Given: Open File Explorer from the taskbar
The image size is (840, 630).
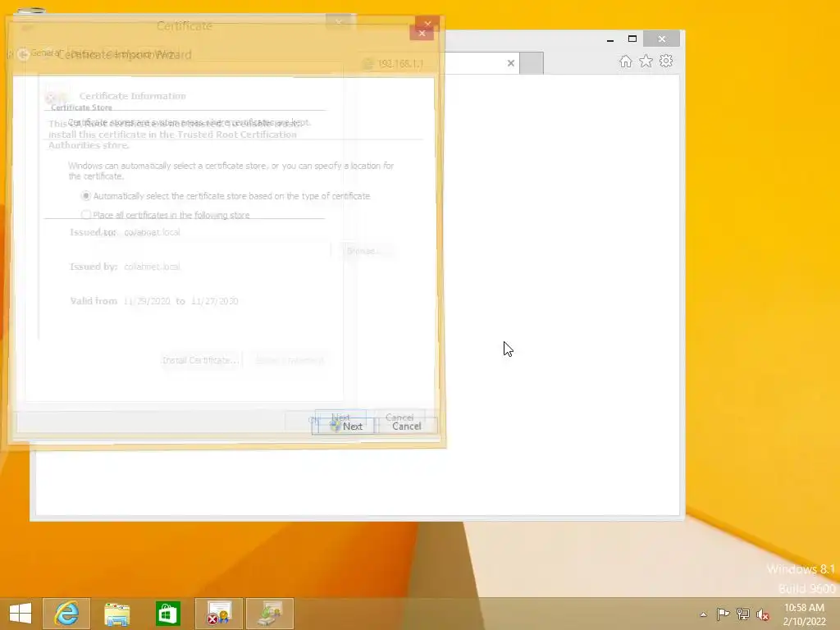Looking at the screenshot, I should click(x=116, y=614).
